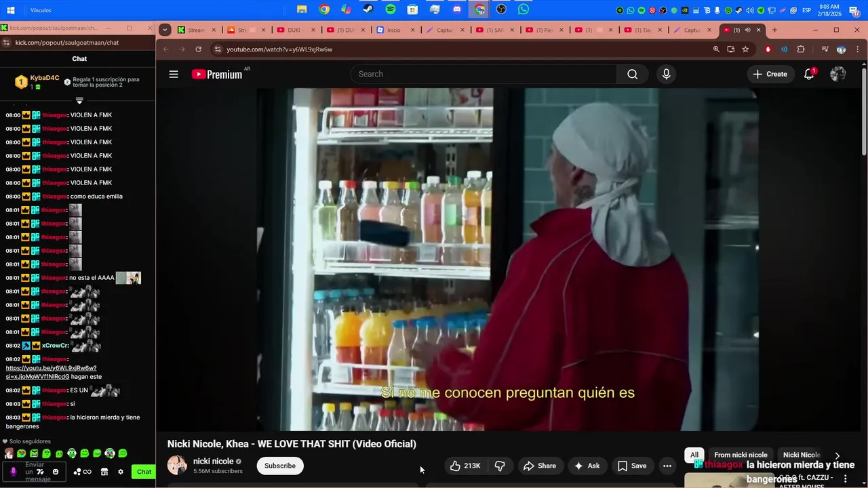Select 'From nicki nicole' chip
This screenshot has height=488, width=868.
tap(741, 455)
